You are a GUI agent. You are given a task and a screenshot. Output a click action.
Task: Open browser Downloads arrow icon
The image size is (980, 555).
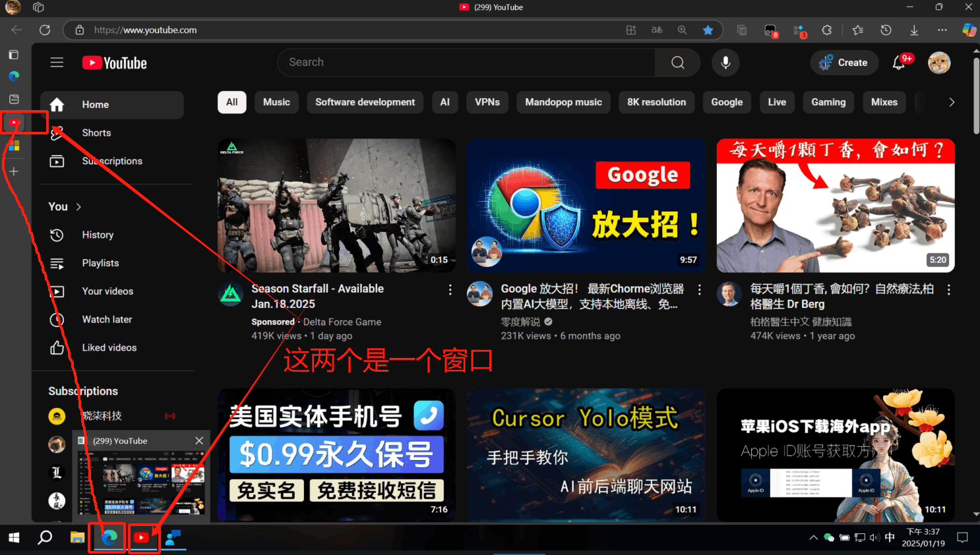point(914,30)
